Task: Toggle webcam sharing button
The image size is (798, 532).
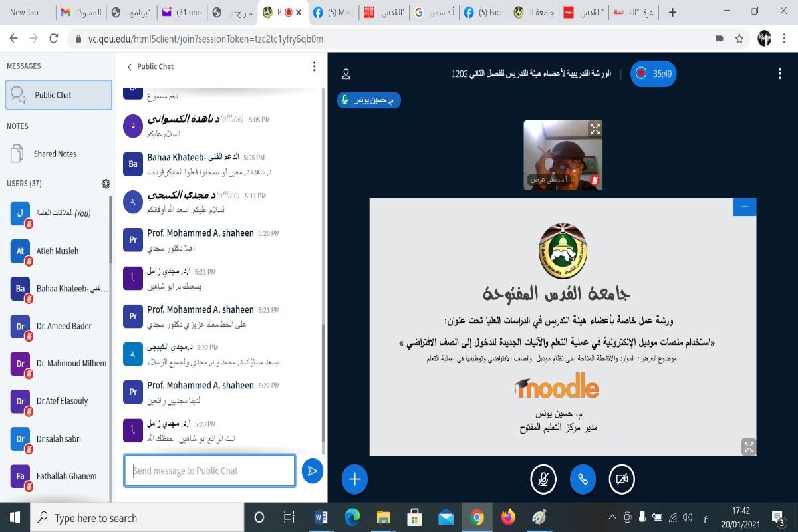Action: (622, 479)
